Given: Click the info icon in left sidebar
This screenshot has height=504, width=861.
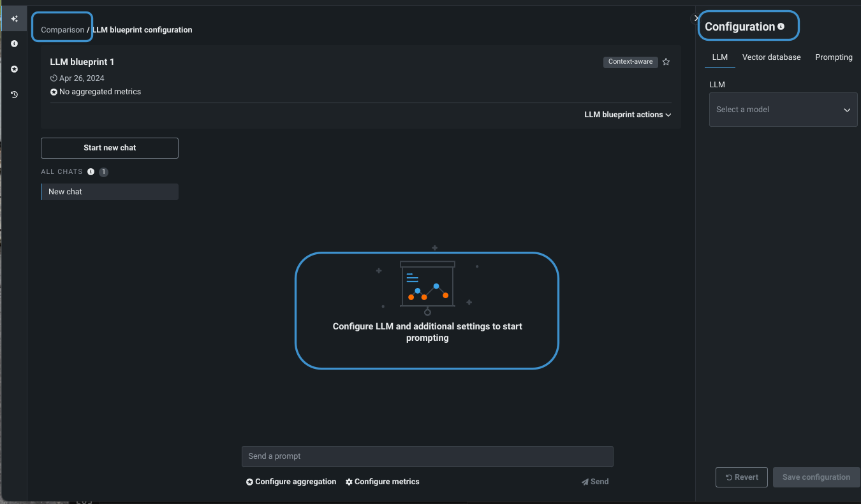Looking at the screenshot, I should pos(14,44).
